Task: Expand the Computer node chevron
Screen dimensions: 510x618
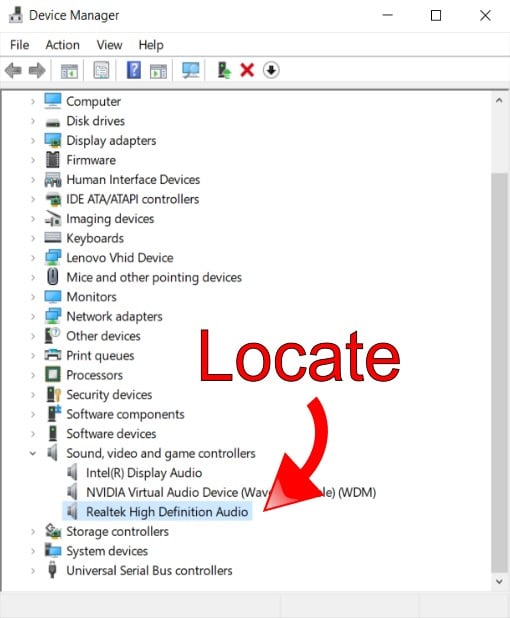Action: (x=33, y=102)
